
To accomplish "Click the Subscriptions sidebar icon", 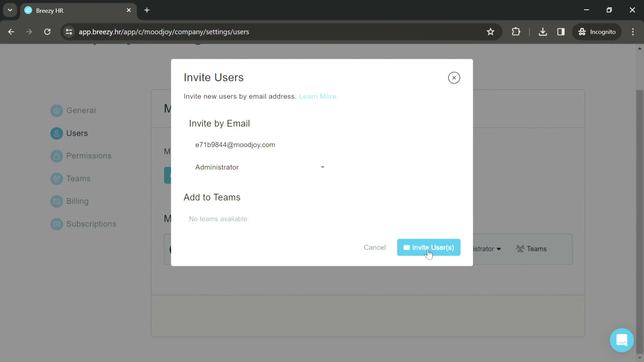I will (x=57, y=224).
